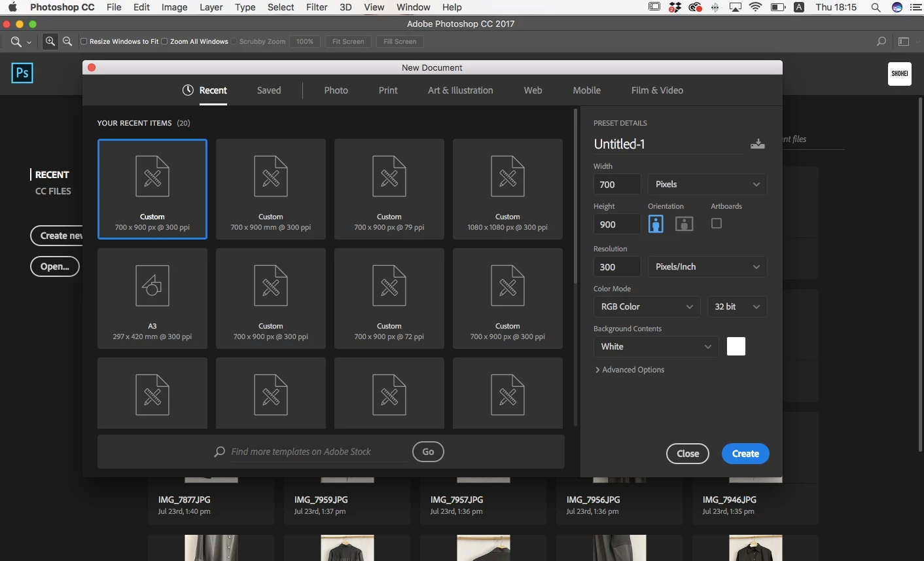Screen dimensions: 924x561
Task: Click the Go button for Adobe Stock
Action: click(x=428, y=452)
